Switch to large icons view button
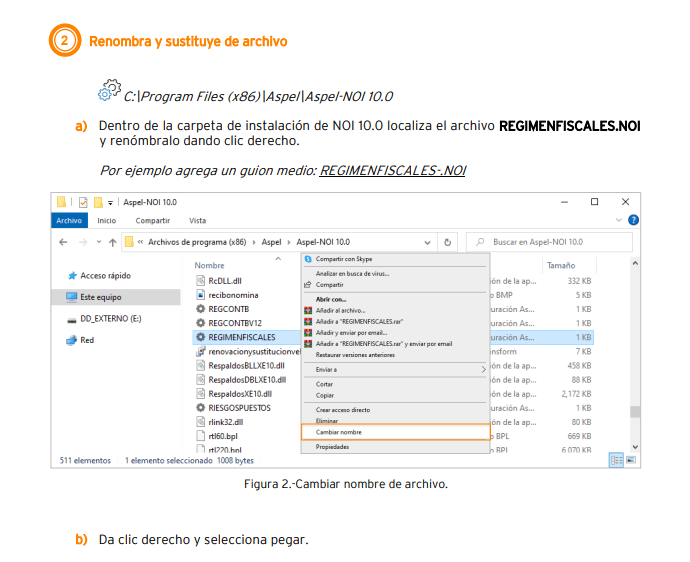 [630, 460]
